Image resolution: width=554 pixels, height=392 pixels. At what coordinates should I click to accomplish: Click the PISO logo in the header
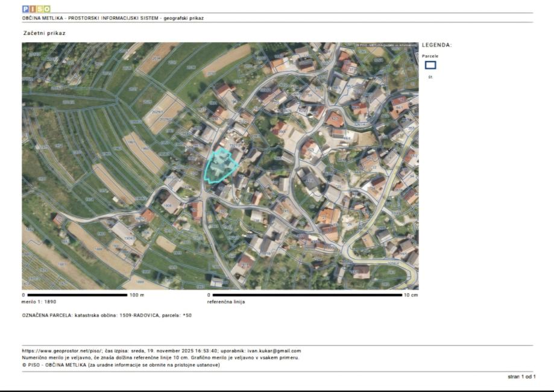(x=36, y=9)
